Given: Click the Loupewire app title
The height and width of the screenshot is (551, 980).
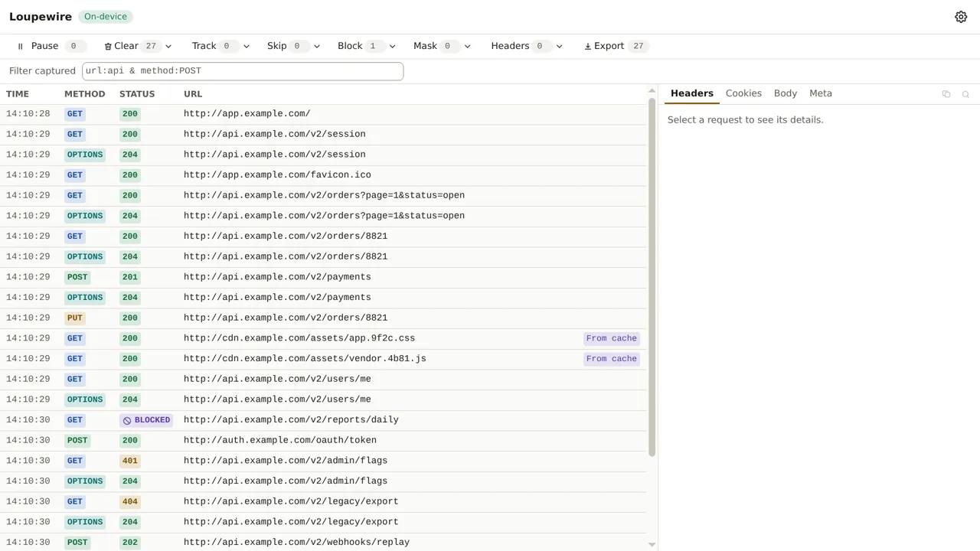Looking at the screenshot, I should coord(41,17).
